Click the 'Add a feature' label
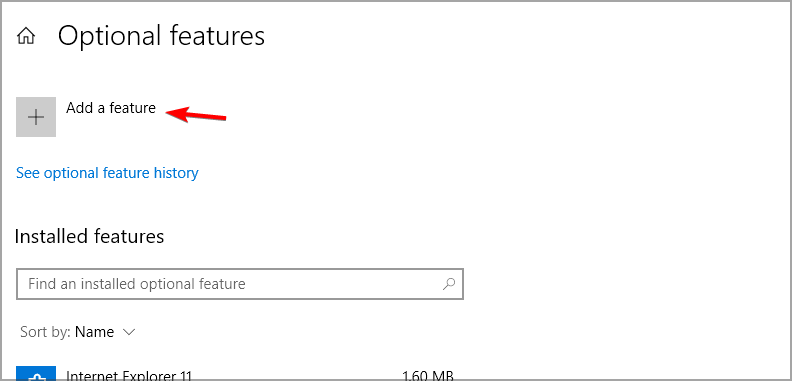The height and width of the screenshot is (381, 792). pos(111,108)
